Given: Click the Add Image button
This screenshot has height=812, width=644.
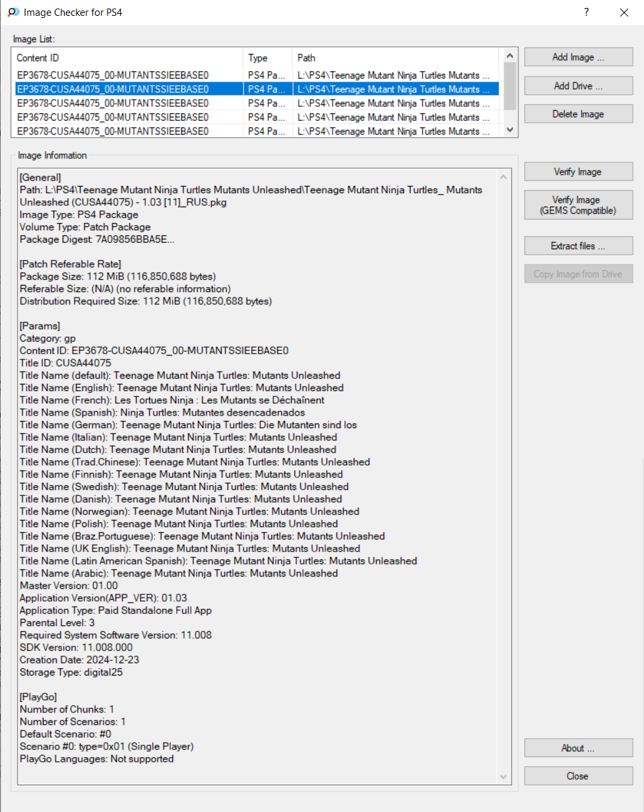Looking at the screenshot, I should click(x=579, y=57).
